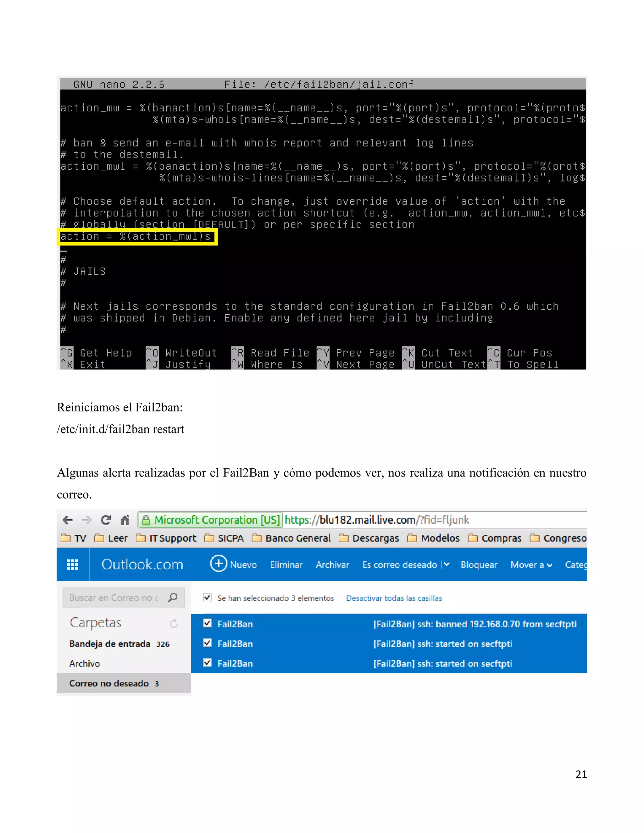Click the Bloquear toolbar command

coord(479,565)
